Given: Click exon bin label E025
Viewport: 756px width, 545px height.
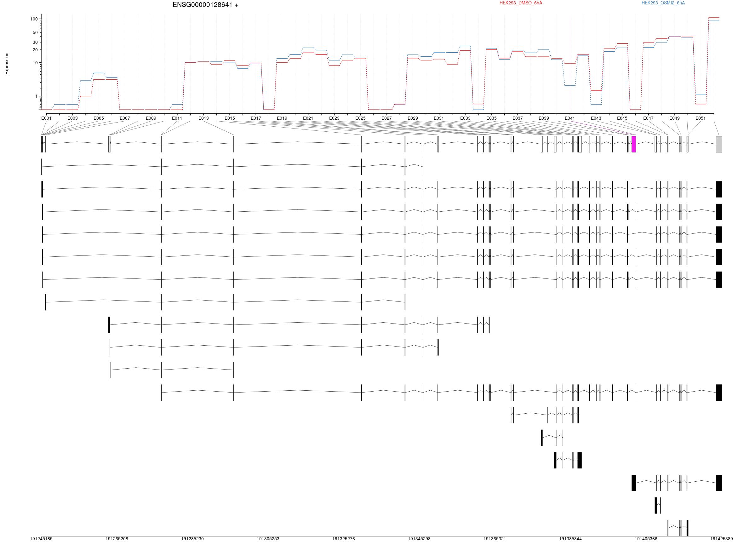Looking at the screenshot, I should 360,118.
